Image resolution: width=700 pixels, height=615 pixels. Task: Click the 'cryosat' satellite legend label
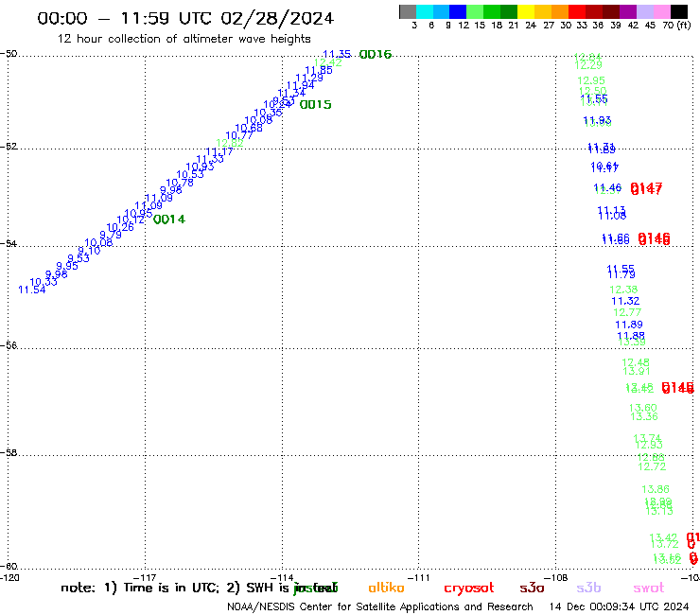click(469, 589)
